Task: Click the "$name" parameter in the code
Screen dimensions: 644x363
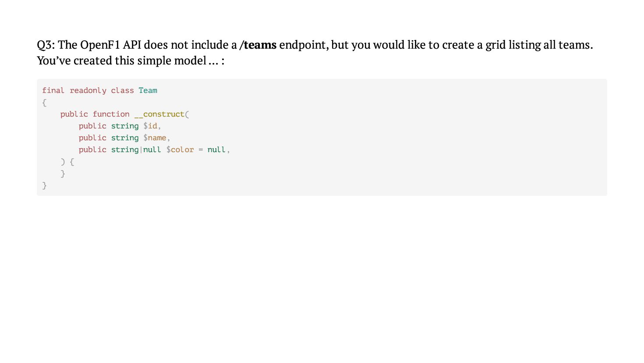Action: tap(155, 138)
